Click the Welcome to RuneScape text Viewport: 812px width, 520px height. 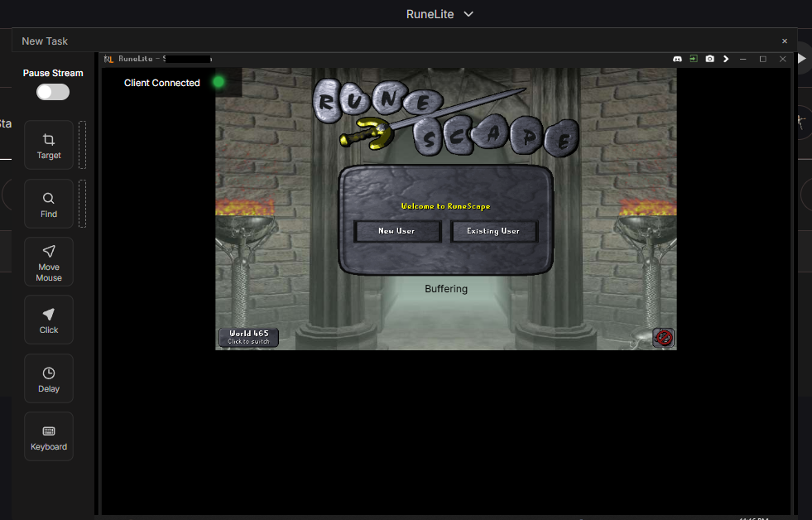(x=445, y=206)
